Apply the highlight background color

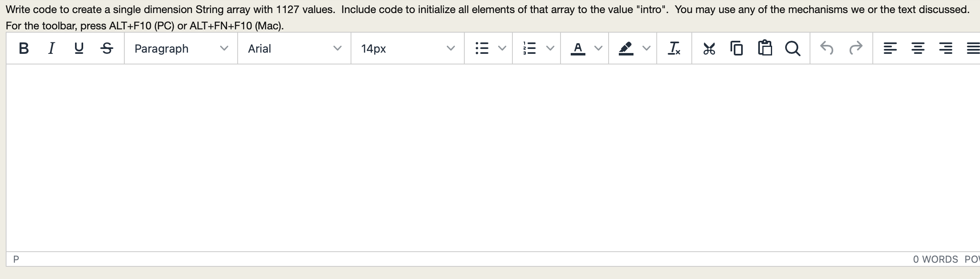tap(626, 49)
